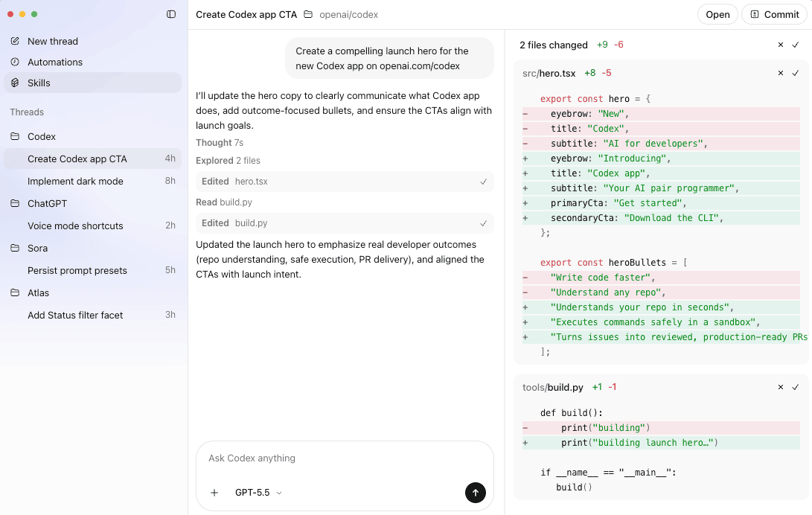Click the tools/build.py file header
Screen dimensions: 812x515
pyautogui.click(x=552, y=387)
